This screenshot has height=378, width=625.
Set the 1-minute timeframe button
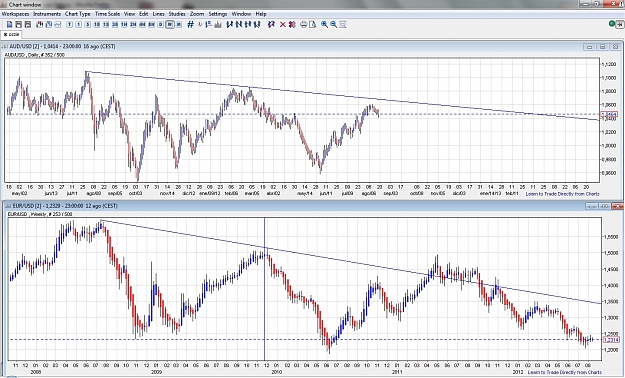point(79,25)
